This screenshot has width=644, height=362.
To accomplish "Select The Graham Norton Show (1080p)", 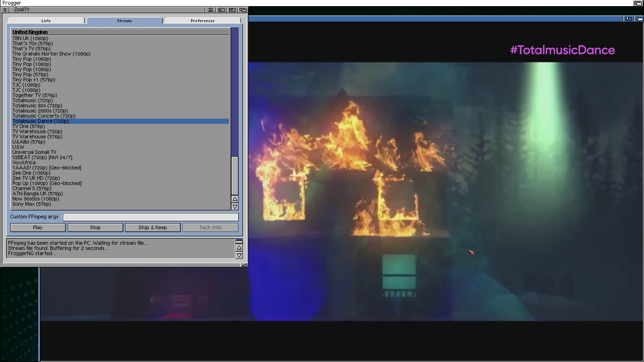I will (x=51, y=54).
